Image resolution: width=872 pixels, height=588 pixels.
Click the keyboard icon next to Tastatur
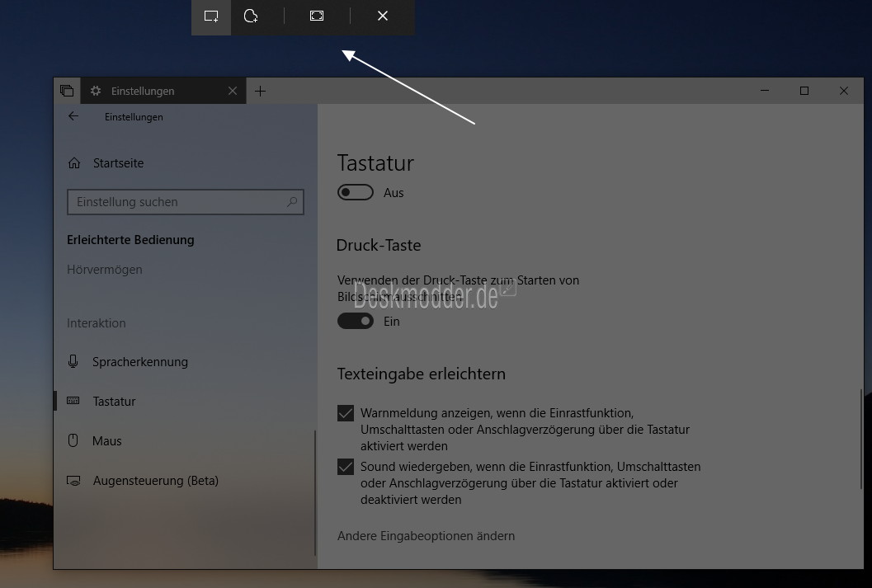click(x=73, y=401)
